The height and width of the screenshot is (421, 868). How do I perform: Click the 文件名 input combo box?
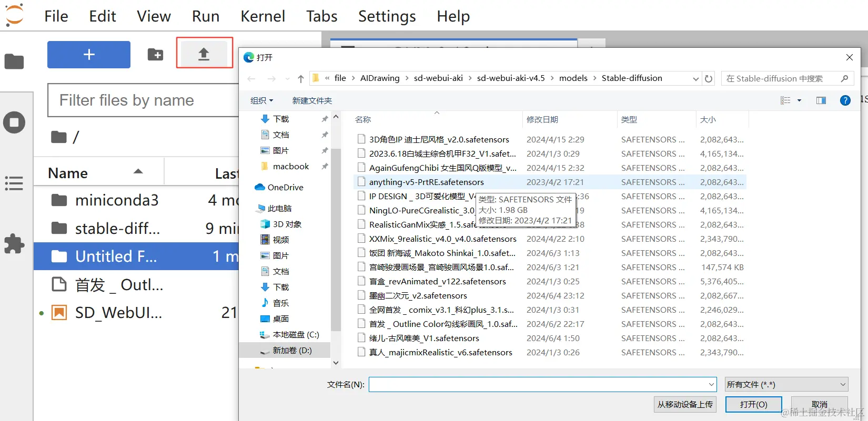[x=542, y=384]
